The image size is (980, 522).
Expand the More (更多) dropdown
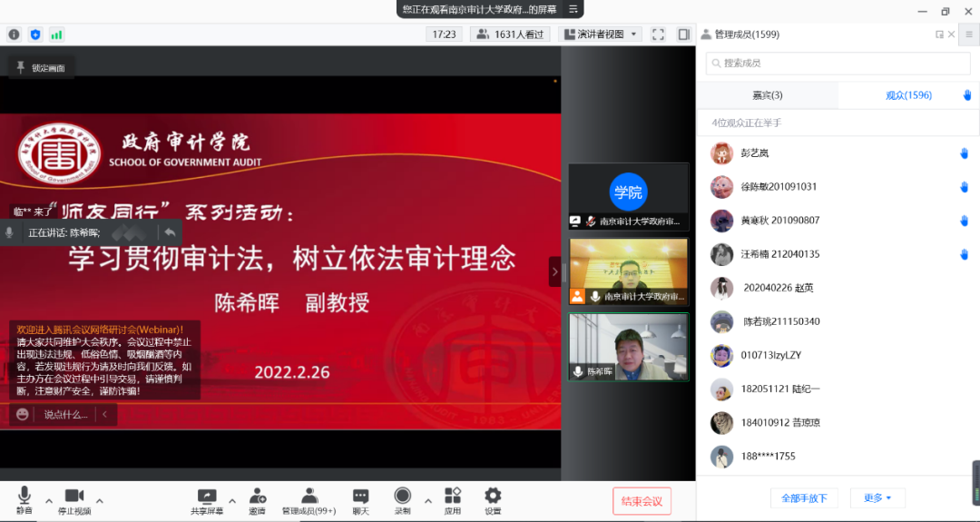(x=877, y=498)
